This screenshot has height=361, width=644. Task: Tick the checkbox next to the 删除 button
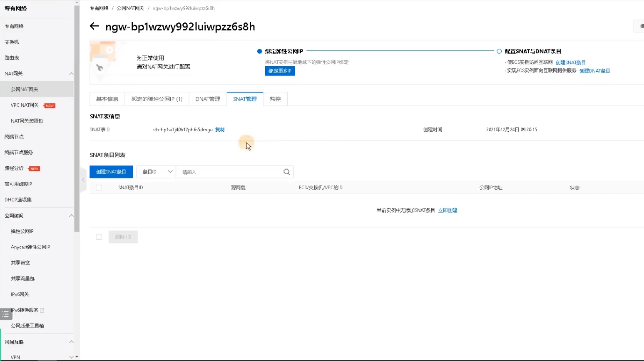point(99,237)
